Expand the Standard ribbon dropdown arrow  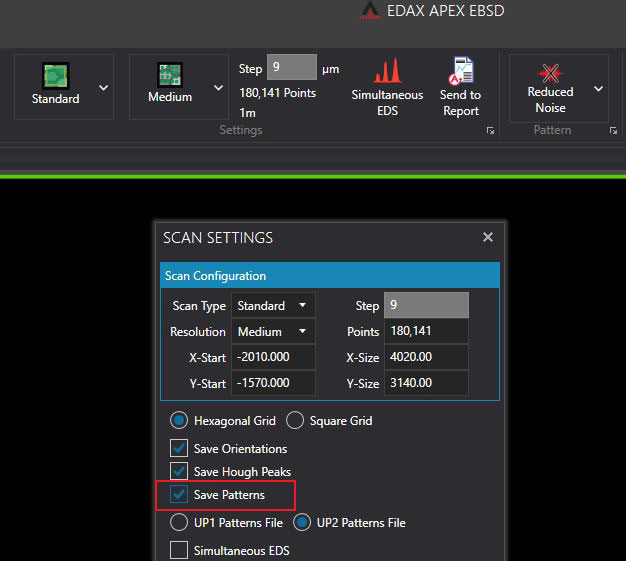[103, 88]
